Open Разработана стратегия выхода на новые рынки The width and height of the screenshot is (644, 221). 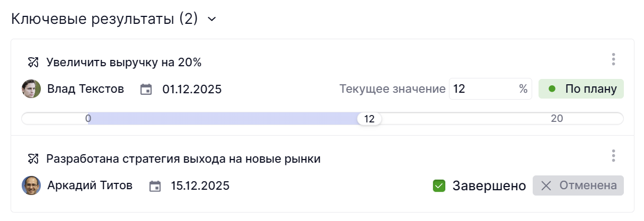point(183,158)
